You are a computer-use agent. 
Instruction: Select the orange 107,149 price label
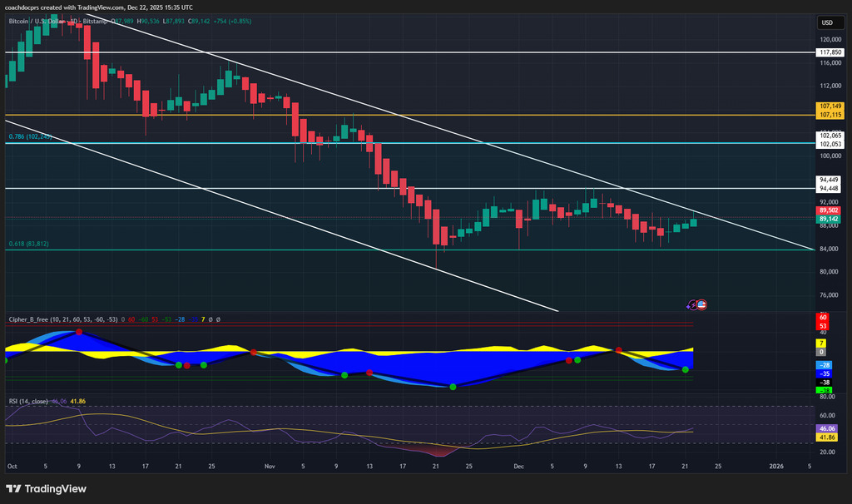tap(830, 106)
